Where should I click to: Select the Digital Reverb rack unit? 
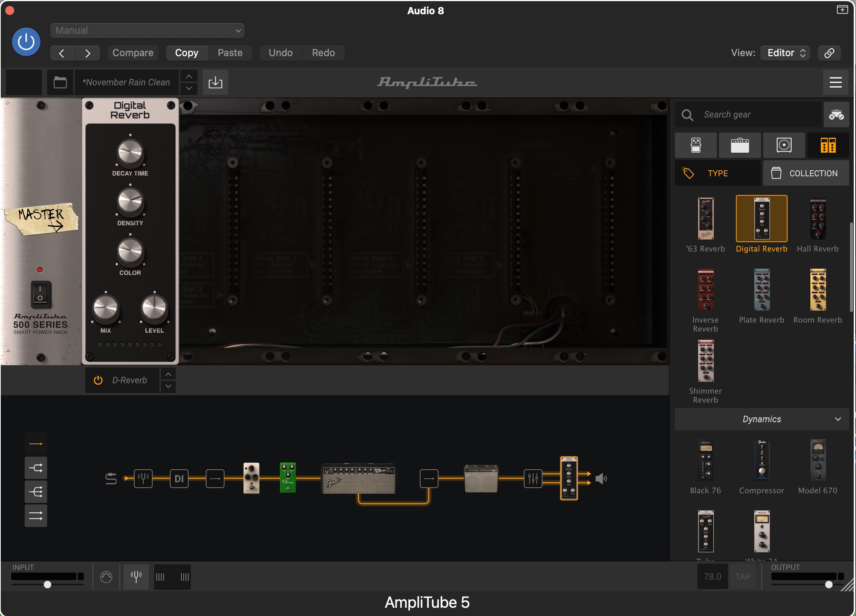tap(762, 219)
